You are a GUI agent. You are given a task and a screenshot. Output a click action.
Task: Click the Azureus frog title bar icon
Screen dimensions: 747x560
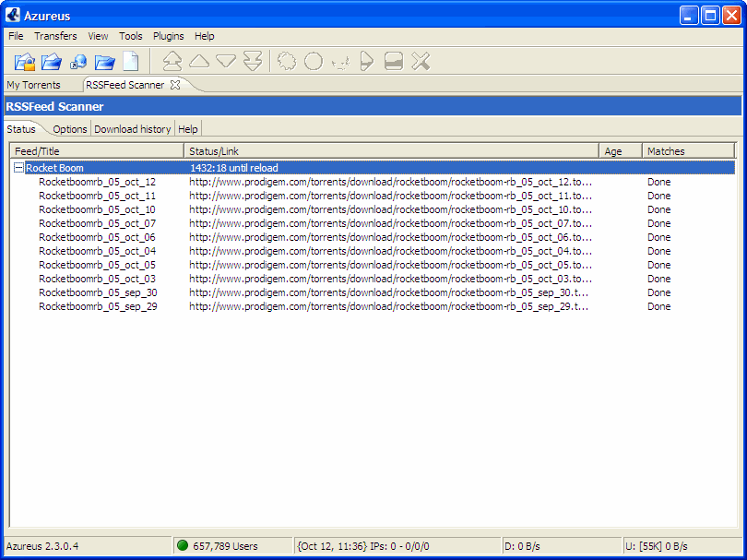coord(13,16)
